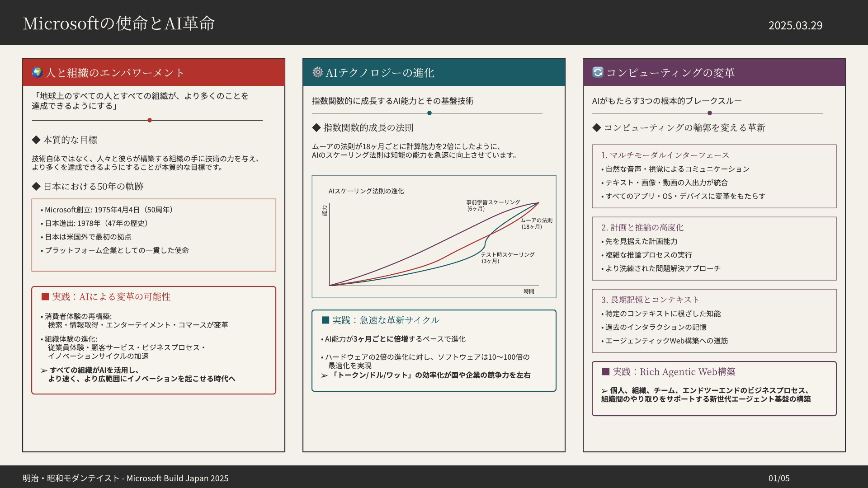Image resolution: width=868 pixels, height=488 pixels.
Task: Click the heading コンピューティングの変革
Action: 670,73
